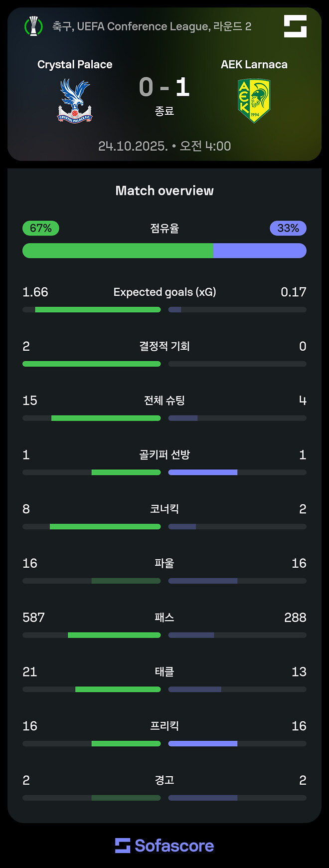329x868 pixels.
Task: Click the 코너킥 statistic label
Action: (x=164, y=508)
